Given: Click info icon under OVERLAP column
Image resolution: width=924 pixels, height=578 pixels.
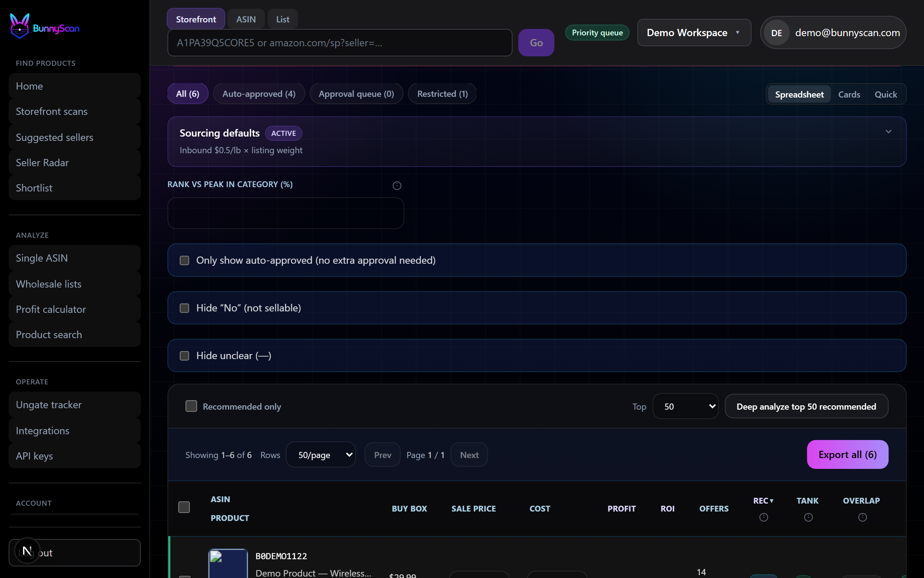Looking at the screenshot, I should [862, 517].
